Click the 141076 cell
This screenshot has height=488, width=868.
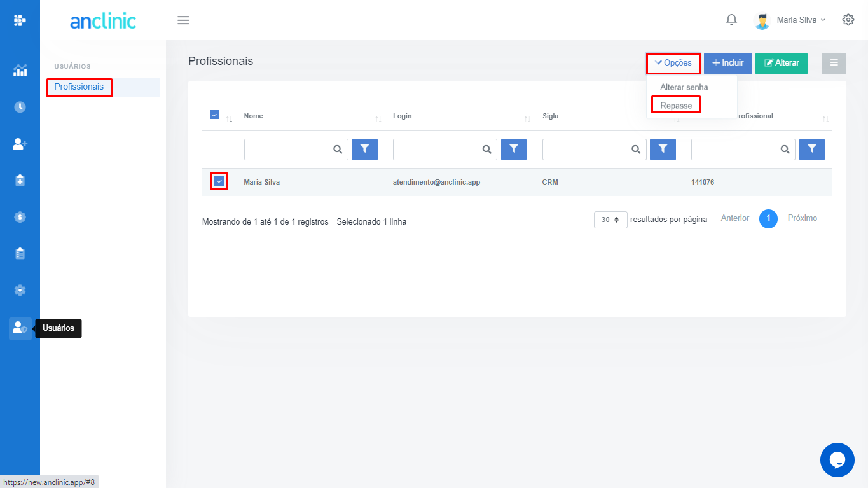tap(703, 182)
